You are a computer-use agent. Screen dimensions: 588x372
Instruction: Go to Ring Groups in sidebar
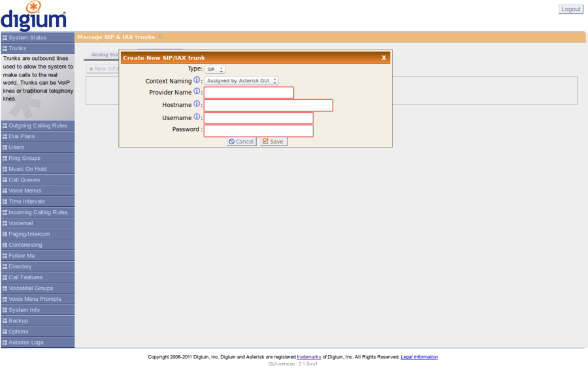pyautogui.click(x=24, y=159)
